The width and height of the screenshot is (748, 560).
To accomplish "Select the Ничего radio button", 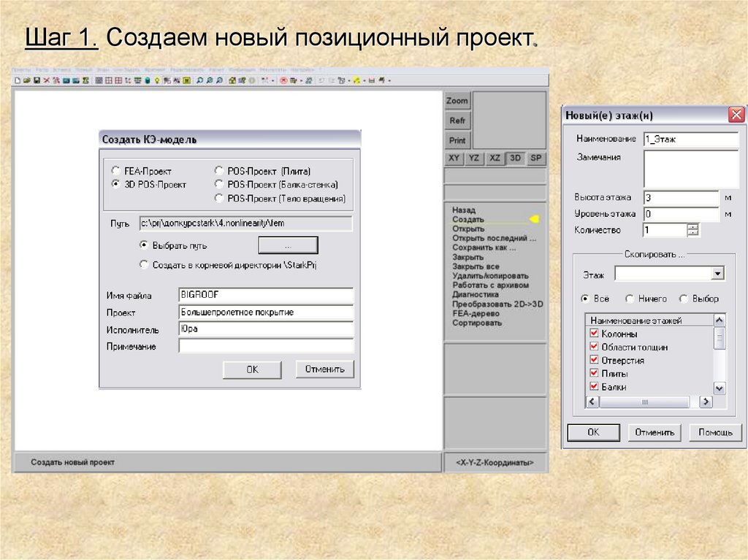I will coord(629,299).
